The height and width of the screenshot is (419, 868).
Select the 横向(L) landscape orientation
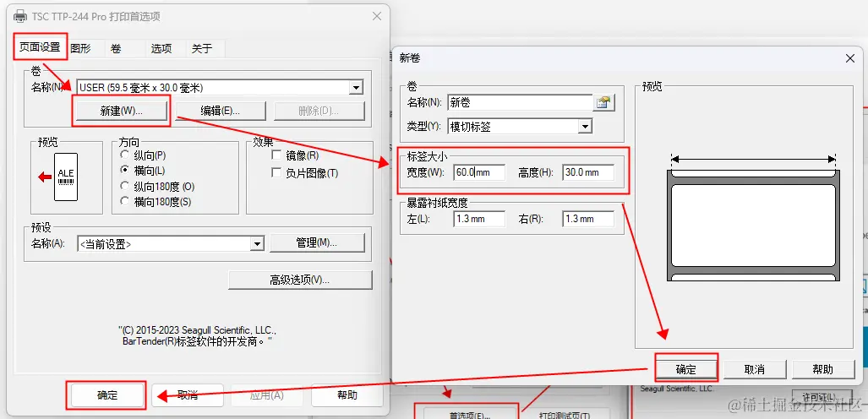click(x=124, y=171)
